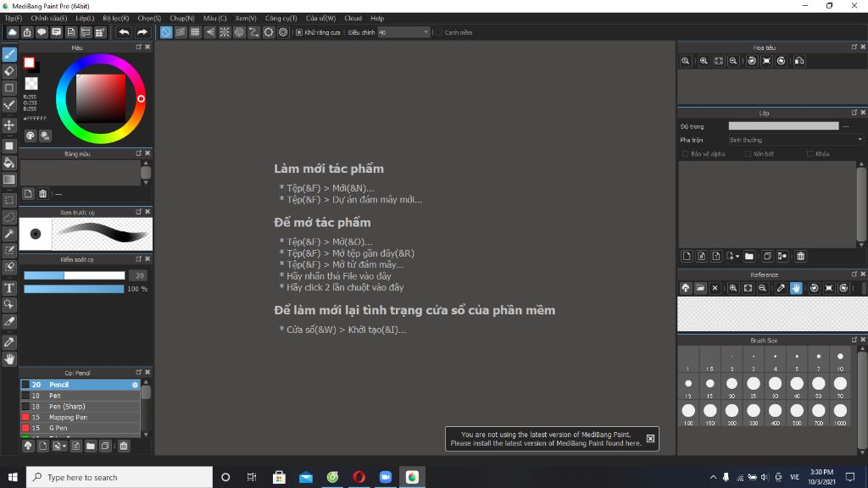Viewport: 868px width, 488px height.
Task: Open brush settings gear for Pencil
Action: [135, 385]
